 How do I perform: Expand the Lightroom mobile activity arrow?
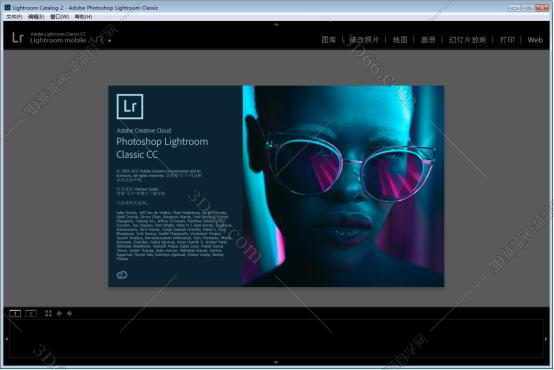click(110, 41)
